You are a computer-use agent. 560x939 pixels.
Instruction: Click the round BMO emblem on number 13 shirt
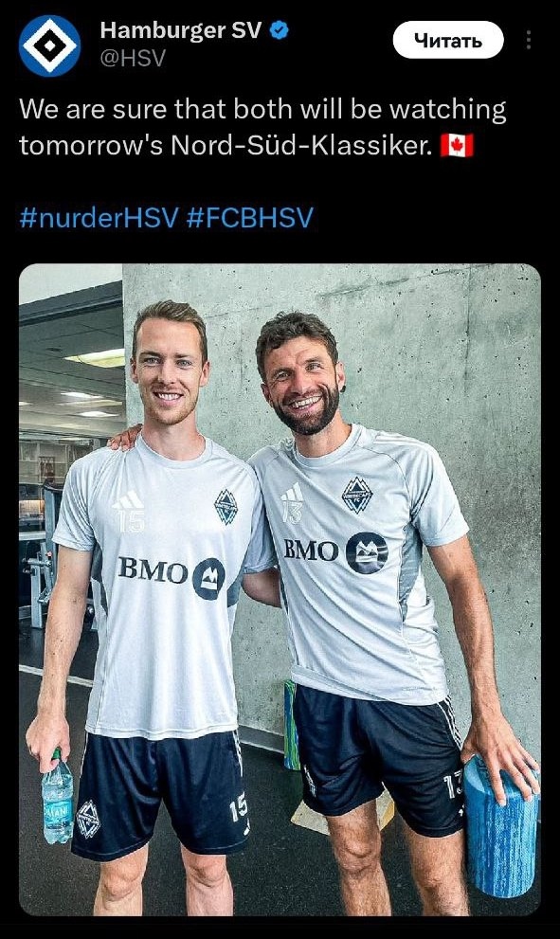click(367, 552)
